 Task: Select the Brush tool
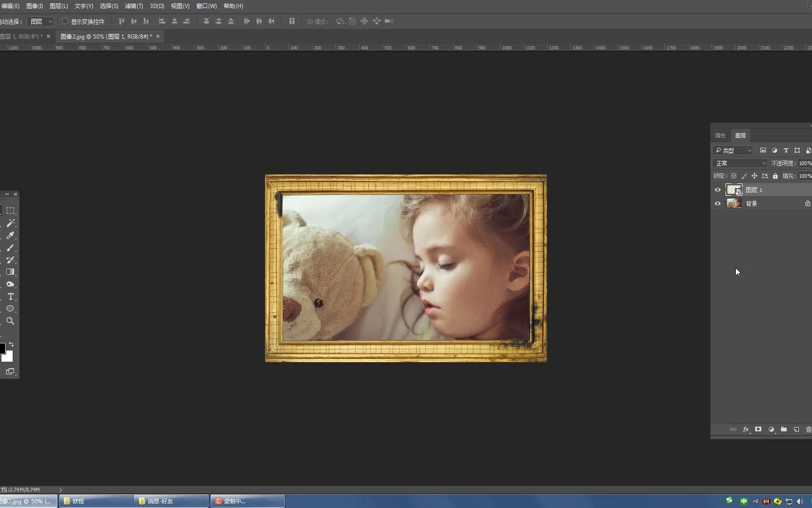[10, 247]
